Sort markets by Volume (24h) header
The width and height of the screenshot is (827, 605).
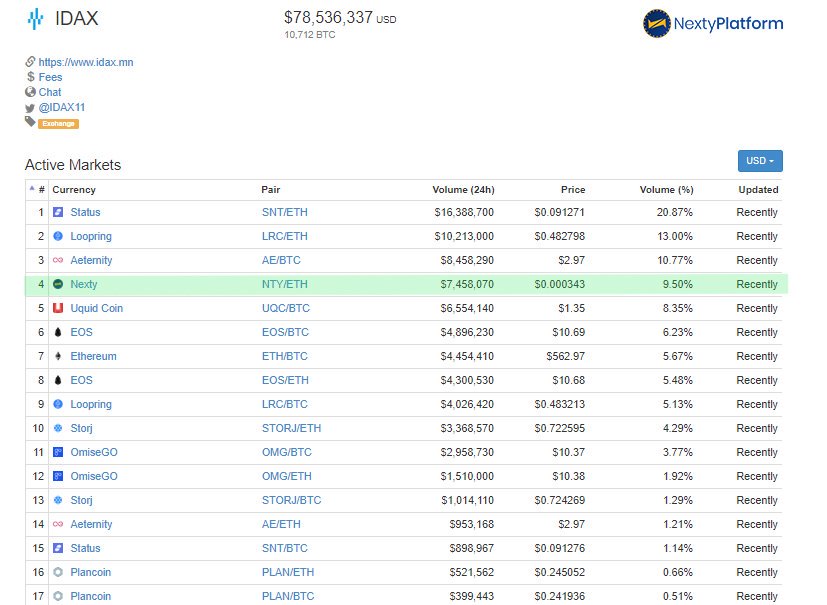tap(463, 190)
